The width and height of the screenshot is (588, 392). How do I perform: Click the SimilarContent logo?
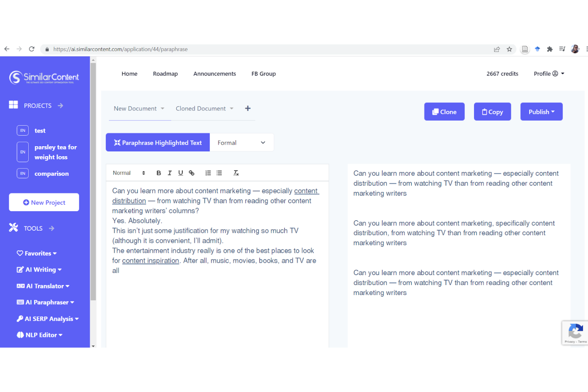pos(44,77)
